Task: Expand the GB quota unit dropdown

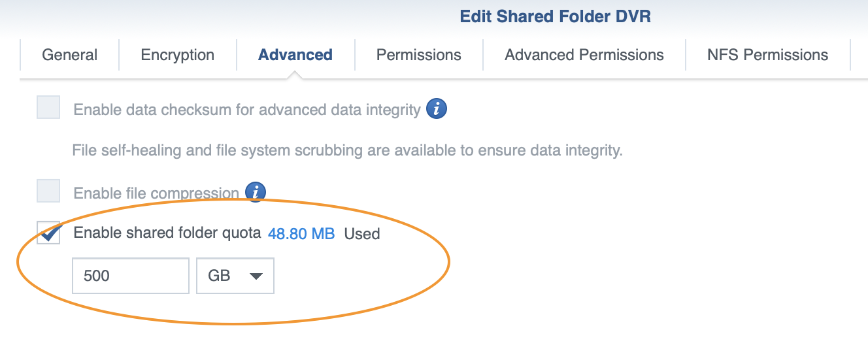Action: tap(235, 276)
